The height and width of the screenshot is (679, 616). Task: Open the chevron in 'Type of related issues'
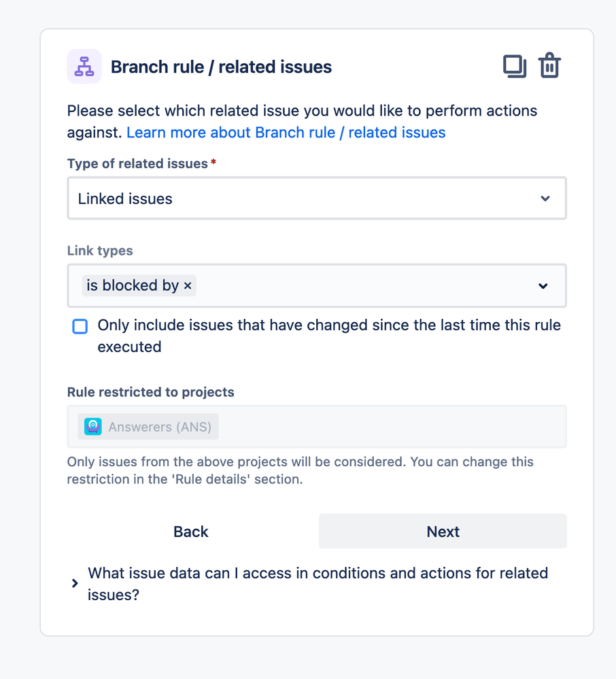point(545,198)
